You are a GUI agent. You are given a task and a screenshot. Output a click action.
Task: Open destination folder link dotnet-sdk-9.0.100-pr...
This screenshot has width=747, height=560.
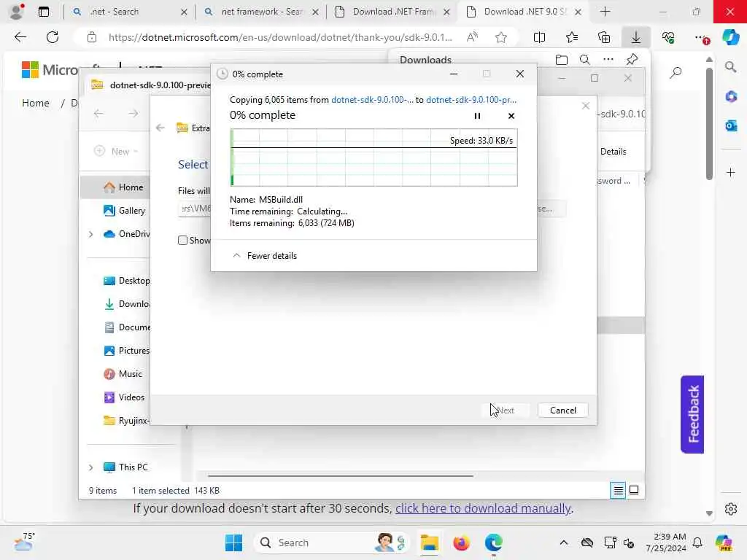point(471,99)
